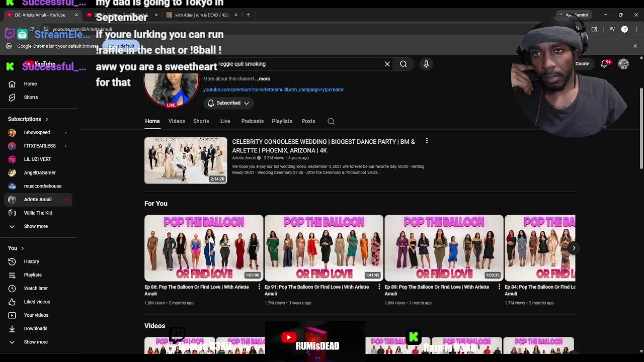644x362 pixels.
Task: Show more items below Downloads
Action: tap(36, 342)
